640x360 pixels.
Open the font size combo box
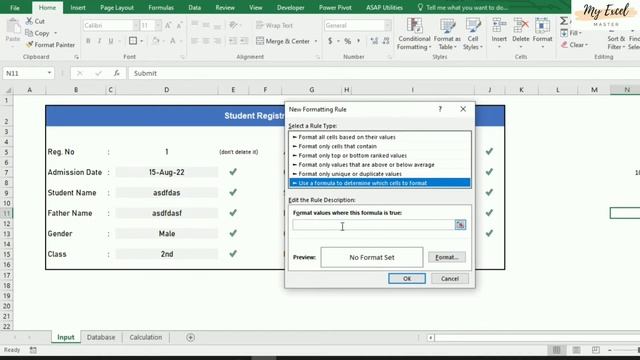tap(158, 25)
